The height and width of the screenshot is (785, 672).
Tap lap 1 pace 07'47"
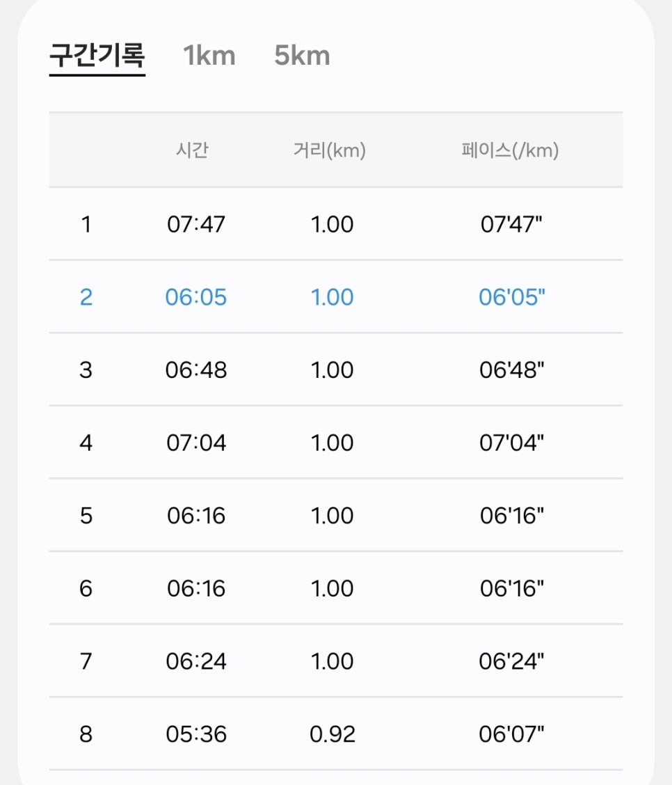pos(511,224)
